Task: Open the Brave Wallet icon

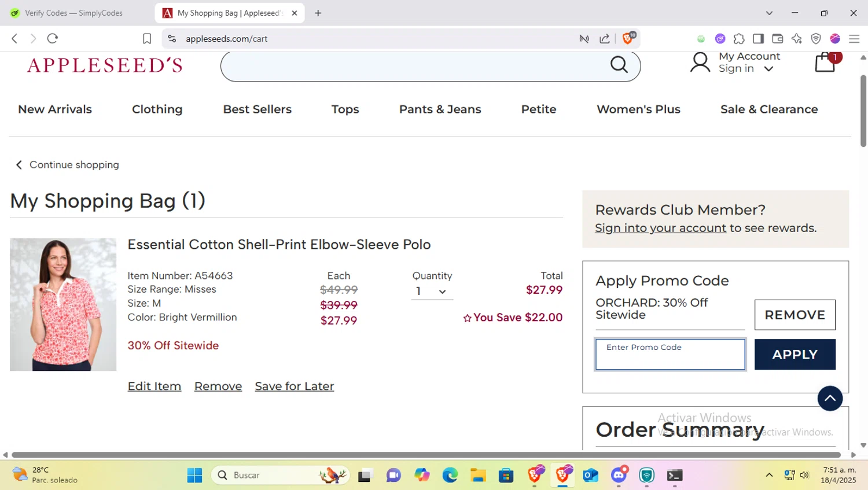Action: tap(777, 39)
